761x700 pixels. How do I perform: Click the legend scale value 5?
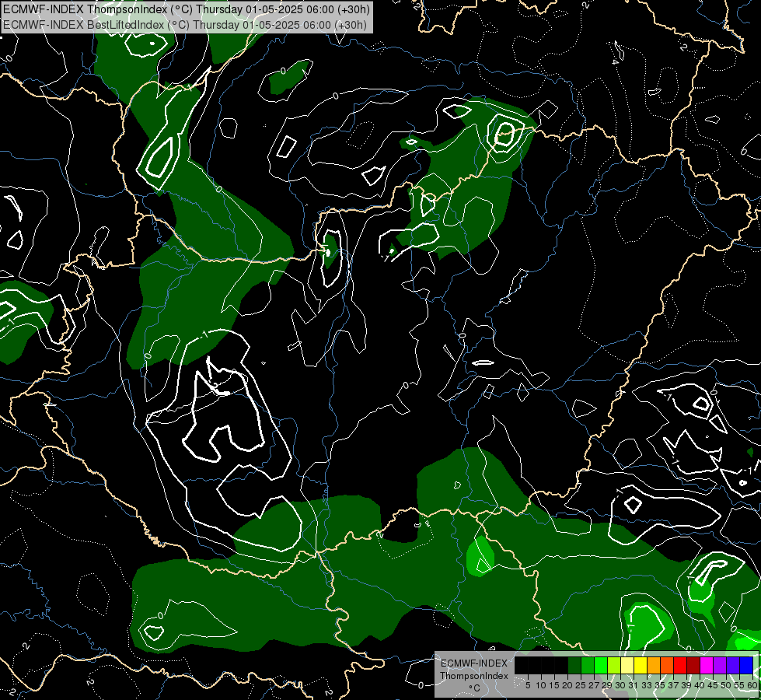528,685
